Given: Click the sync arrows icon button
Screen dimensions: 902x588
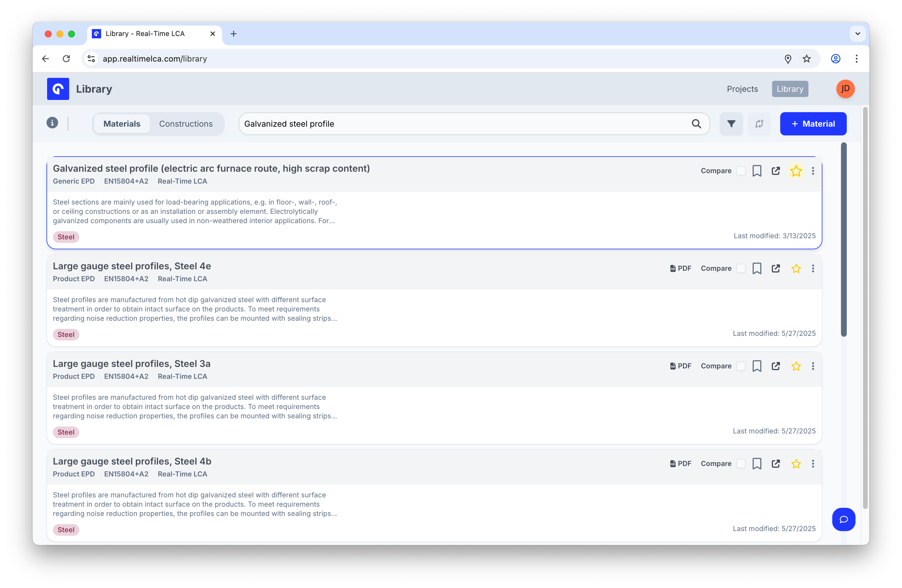Looking at the screenshot, I should (x=759, y=124).
